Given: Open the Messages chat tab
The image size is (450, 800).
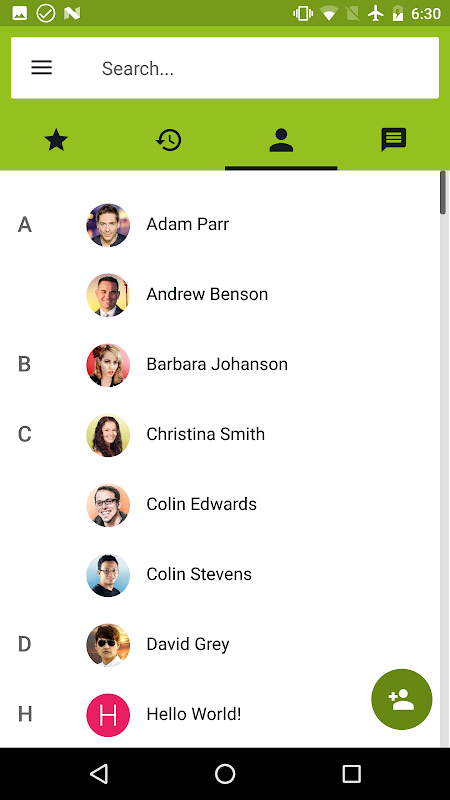Looking at the screenshot, I should tap(393, 140).
